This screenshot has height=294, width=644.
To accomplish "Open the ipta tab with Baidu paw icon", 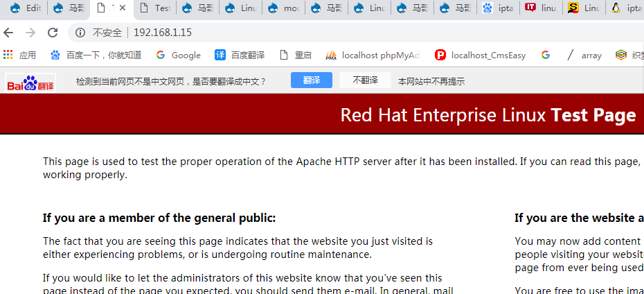I will [498, 8].
